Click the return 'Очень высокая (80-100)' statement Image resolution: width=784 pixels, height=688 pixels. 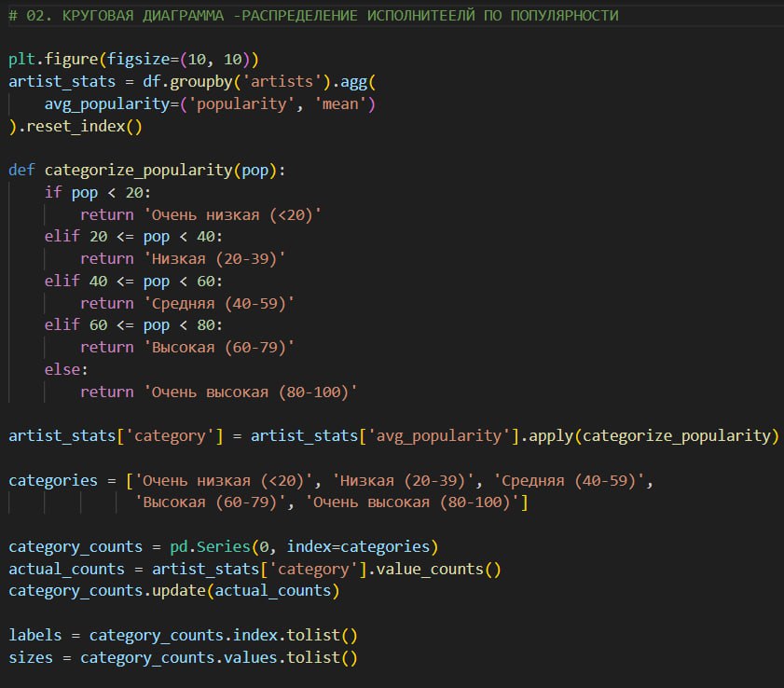[x=219, y=392]
